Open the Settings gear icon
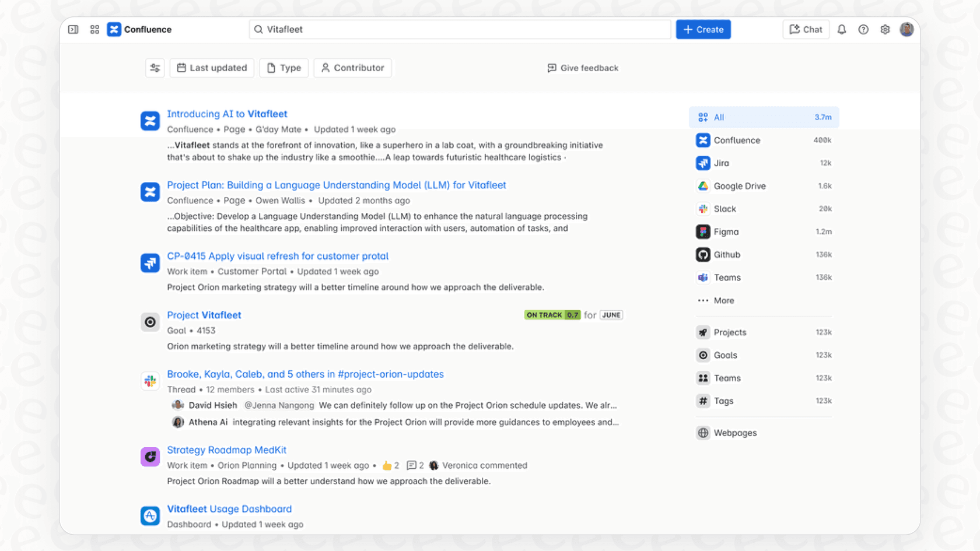 coord(885,29)
